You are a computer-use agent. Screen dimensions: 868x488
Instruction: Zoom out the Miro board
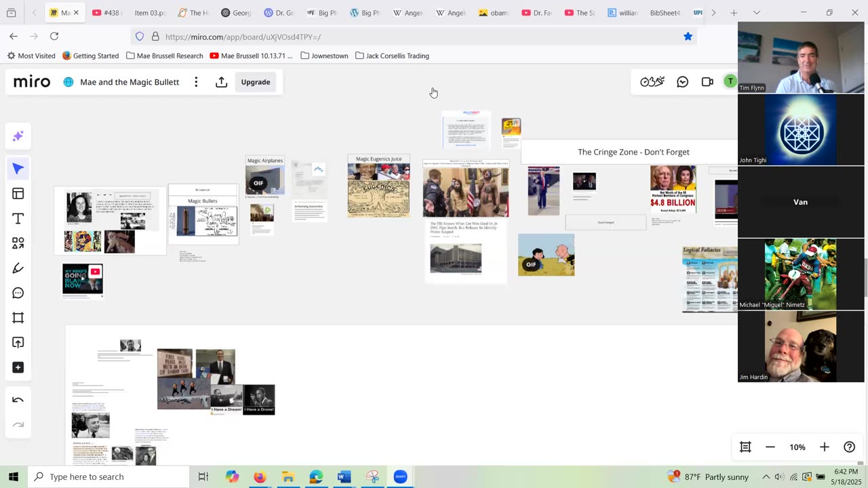point(770,447)
